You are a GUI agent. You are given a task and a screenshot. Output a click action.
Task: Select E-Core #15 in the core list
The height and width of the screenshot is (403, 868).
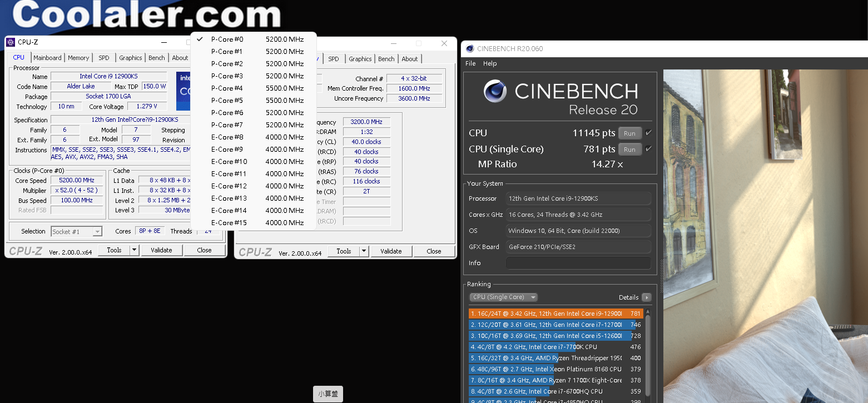coord(254,223)
